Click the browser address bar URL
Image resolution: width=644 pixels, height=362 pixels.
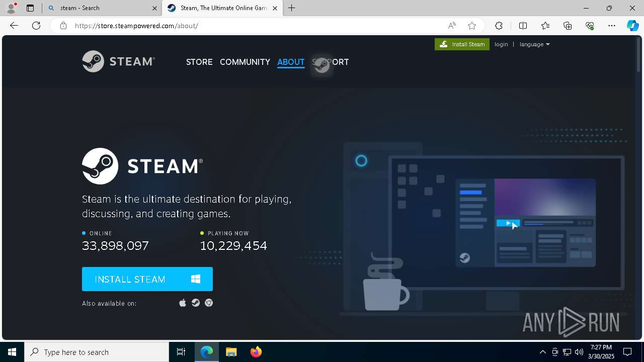pyautogui.click(x=136, y=26)
